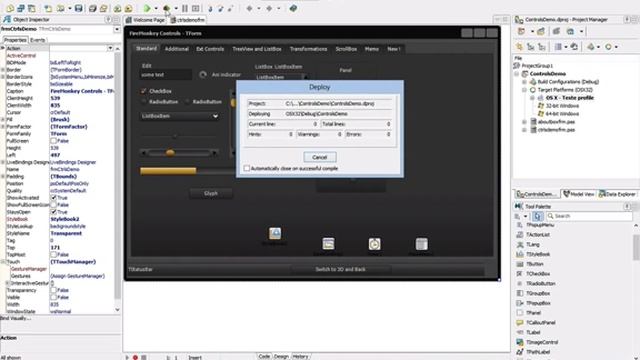Image resolution: width=640 pixels, height=360 pixels.
Task: Click the green circle icon in Project Manager toolbar
Action: point(609,47)
